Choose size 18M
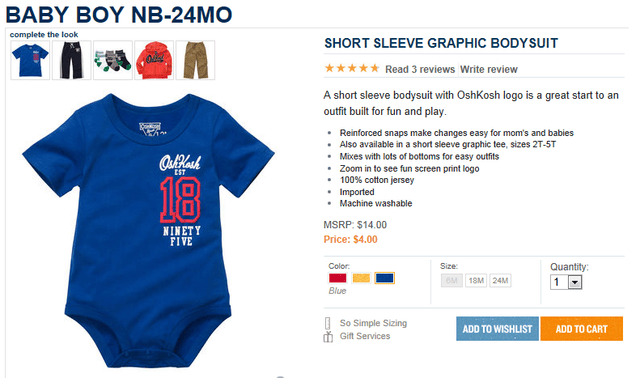The image size is (640, 378). (x=476, y=280)
